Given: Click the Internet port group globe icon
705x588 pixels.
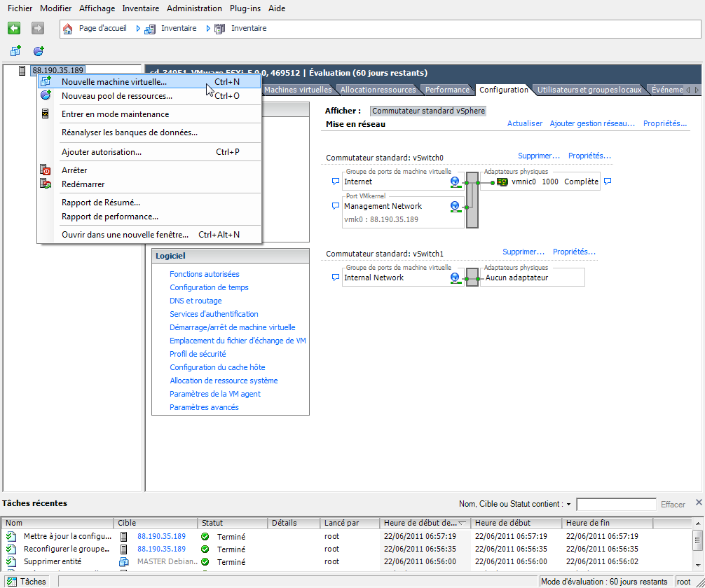Looking at the screenshot, I should tap(456, 182).
